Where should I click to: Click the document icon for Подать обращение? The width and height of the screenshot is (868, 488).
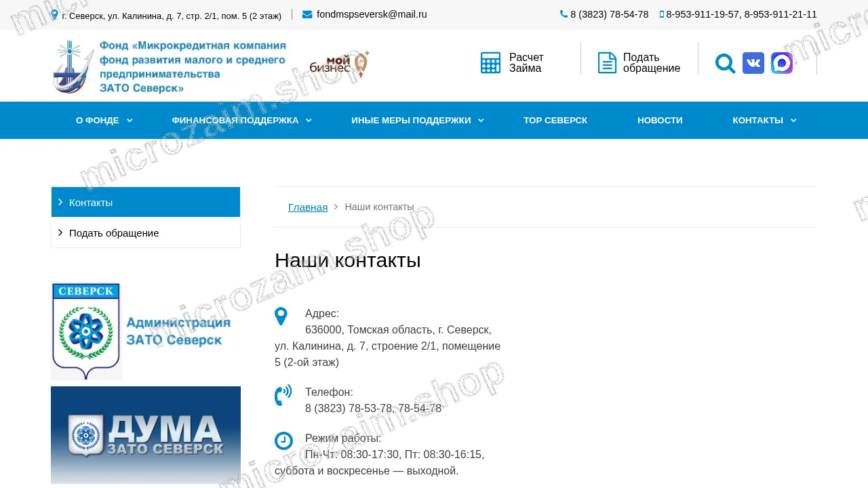(607, 63)
